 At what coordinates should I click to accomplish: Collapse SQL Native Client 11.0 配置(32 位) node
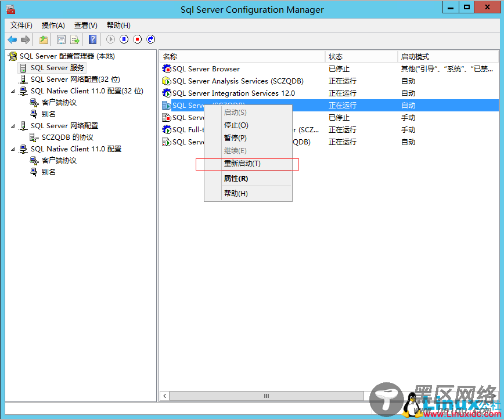[13, 91]
